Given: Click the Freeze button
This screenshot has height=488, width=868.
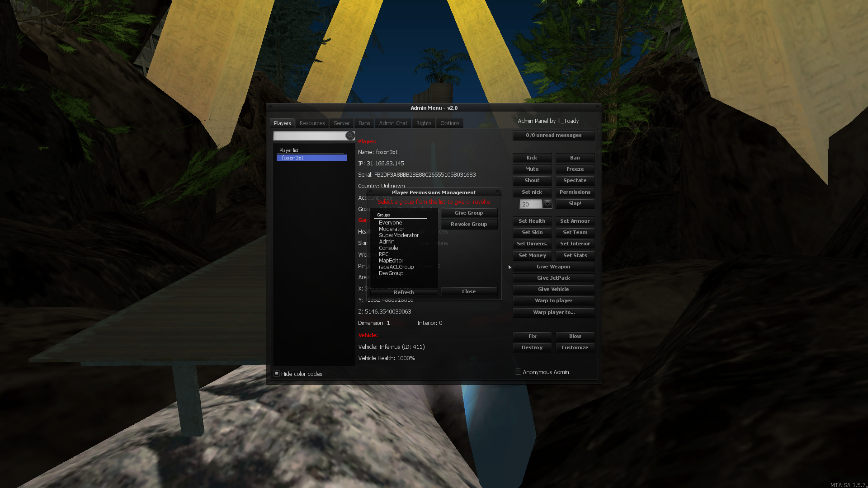Looking at the screenshot, I should (575, 169).
